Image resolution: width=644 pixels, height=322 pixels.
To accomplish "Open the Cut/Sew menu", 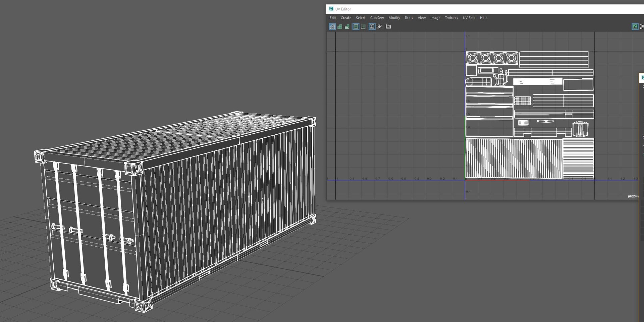I will tap(377, 18).
